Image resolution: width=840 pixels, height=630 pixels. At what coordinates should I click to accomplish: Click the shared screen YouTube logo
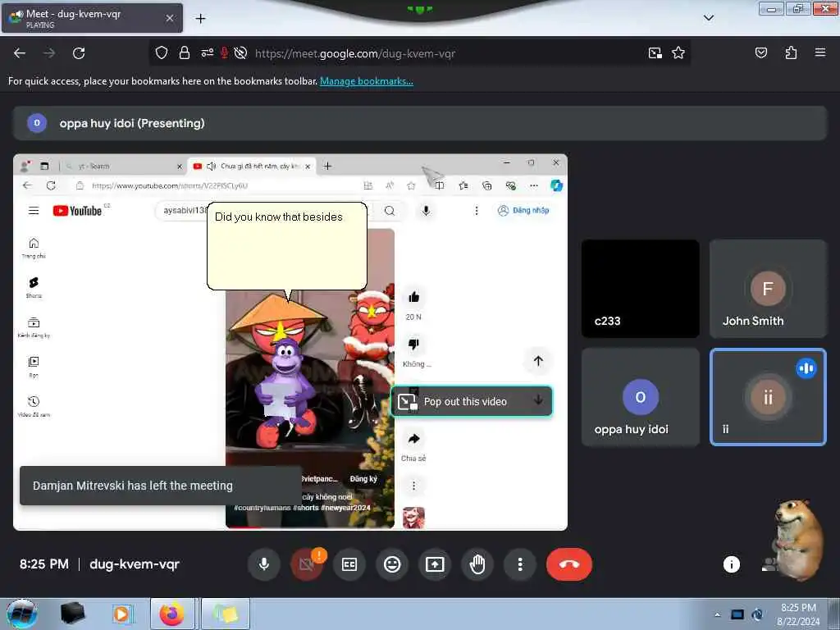click(78, 211)
